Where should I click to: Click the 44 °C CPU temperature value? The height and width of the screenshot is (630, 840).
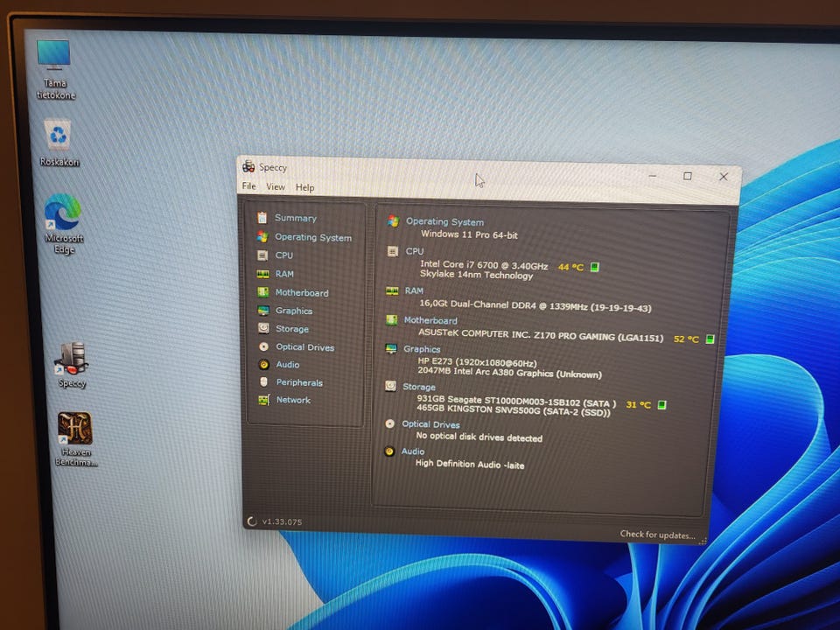tap(570, 267)
